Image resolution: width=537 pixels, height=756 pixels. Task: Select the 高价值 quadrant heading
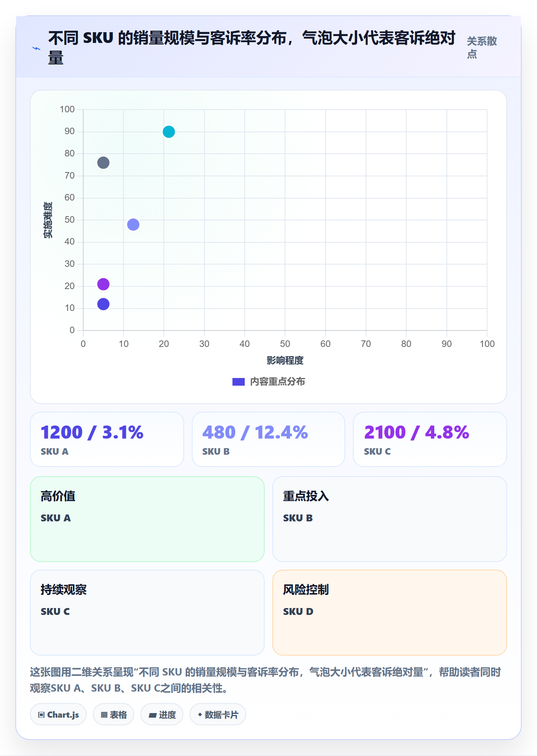click(58, 496)
